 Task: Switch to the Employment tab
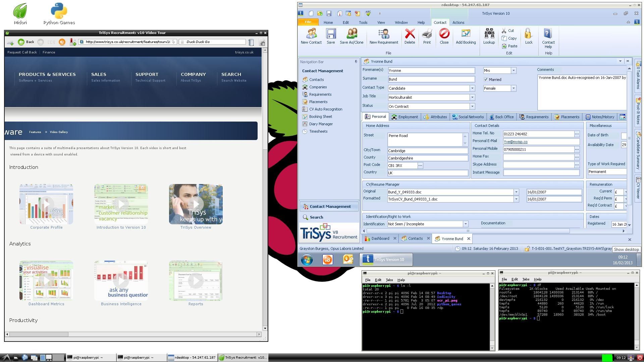(x=405, y=117)
